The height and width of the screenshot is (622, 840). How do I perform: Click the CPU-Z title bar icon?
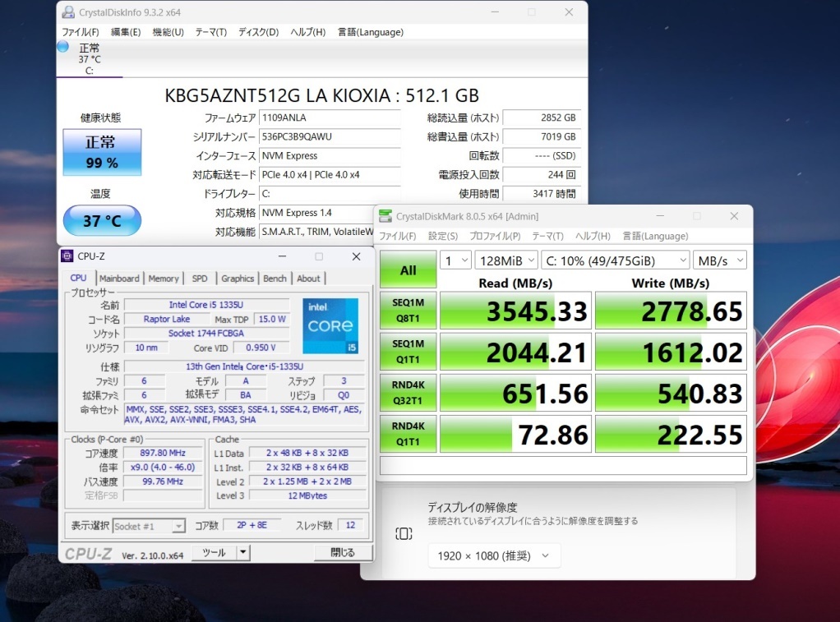[x=67, y=256]
